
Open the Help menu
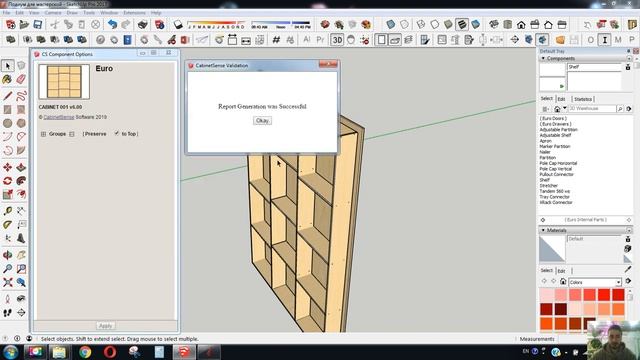(x=156, y=13)
